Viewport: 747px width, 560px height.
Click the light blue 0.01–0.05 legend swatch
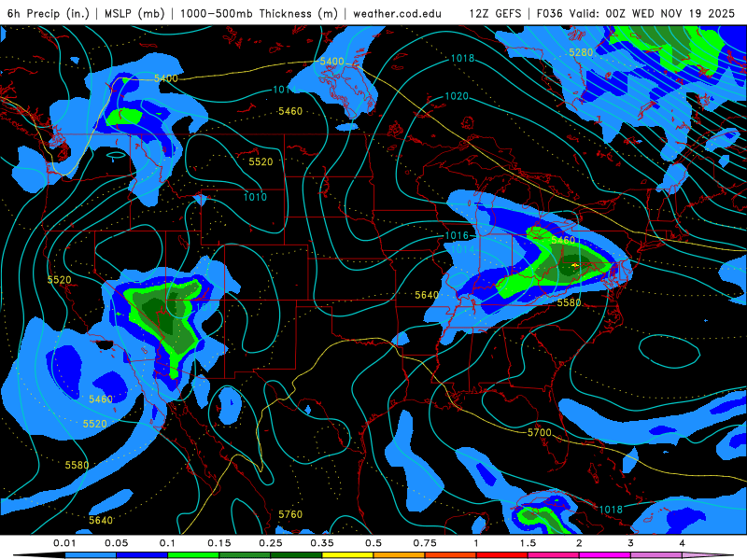(x=91, y=555)
